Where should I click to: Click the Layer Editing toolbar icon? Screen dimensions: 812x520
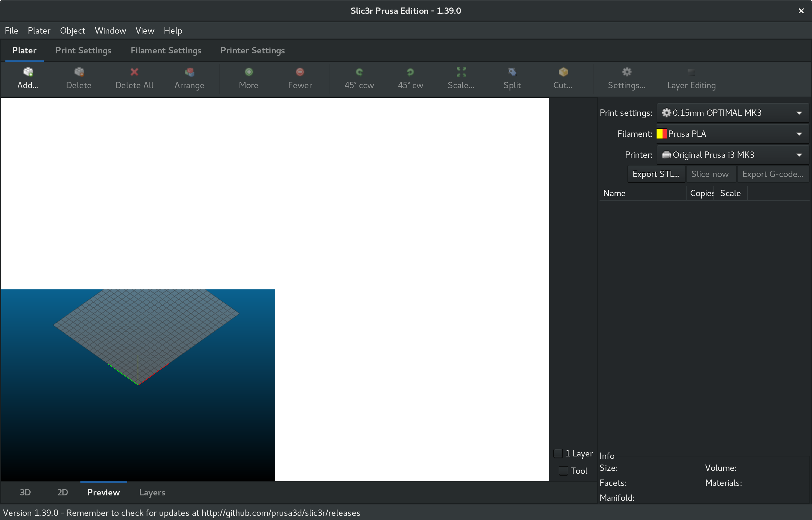691,72
